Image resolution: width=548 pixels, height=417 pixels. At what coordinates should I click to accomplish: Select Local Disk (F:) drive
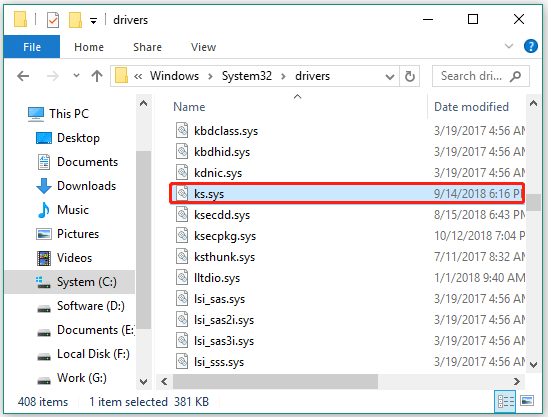(83, 354)
